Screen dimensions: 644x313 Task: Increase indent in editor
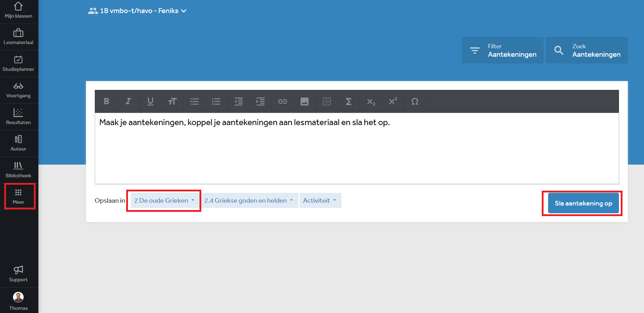[260, 102]
